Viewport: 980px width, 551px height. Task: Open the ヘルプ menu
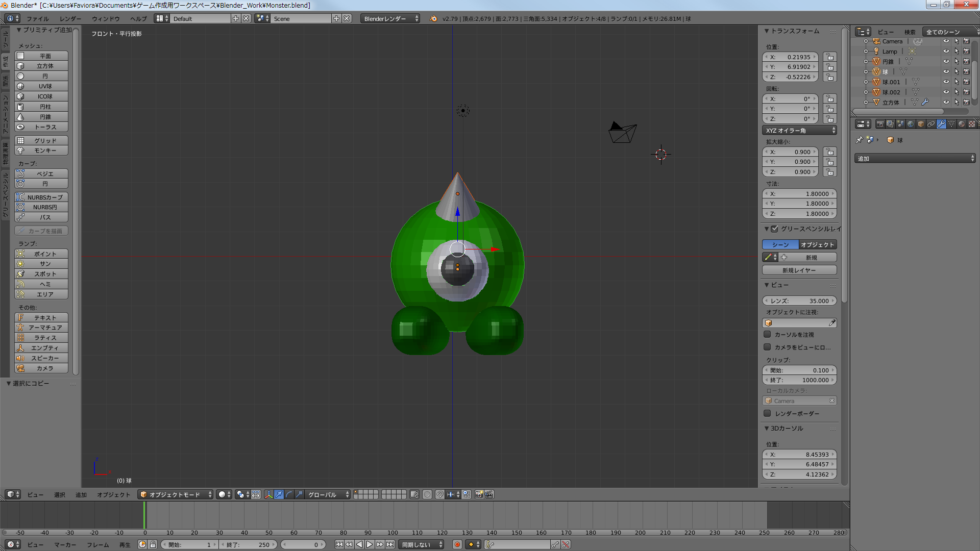pos(138,18)
